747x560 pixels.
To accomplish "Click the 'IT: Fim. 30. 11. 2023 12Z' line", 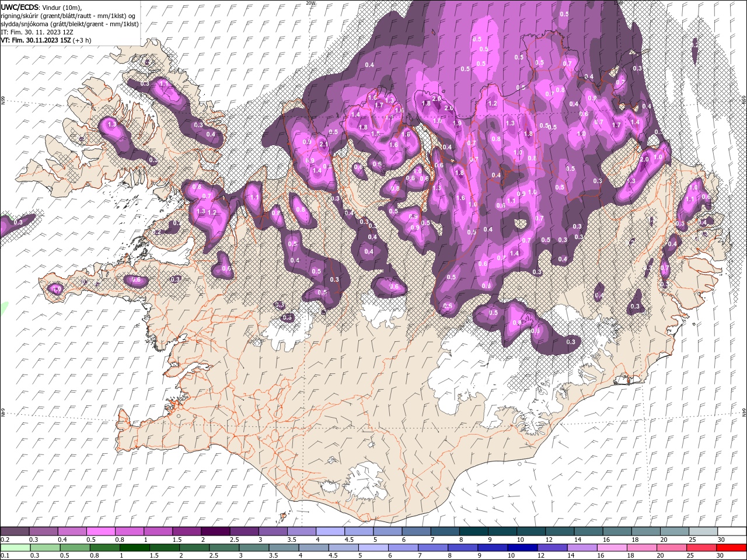I will click(37, 32).
